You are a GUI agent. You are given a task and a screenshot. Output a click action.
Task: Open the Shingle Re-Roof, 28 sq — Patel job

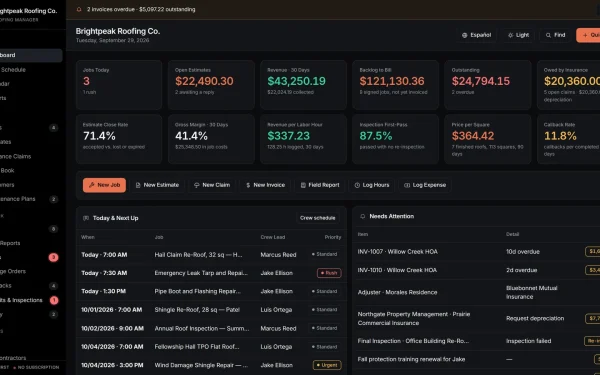tap(211, 310)
